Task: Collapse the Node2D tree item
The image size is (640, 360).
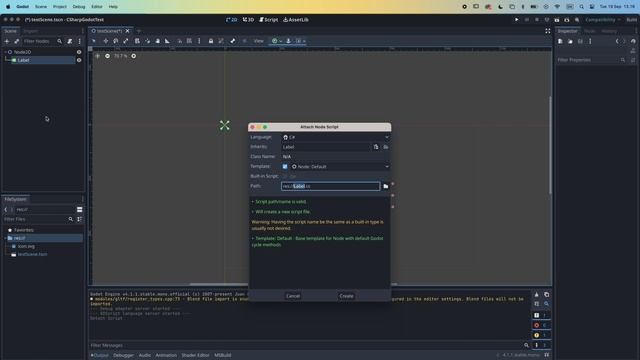Action: click(x=5, y=52)
